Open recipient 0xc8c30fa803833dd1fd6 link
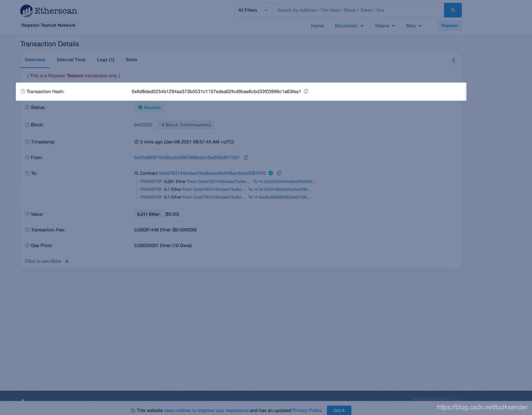532x415 pixels. click(x=284, y=197)
